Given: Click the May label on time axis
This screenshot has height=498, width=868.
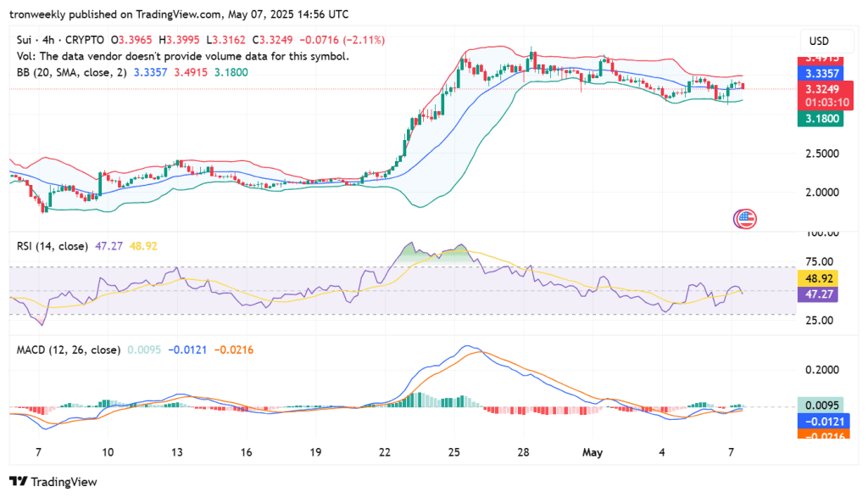Looking at the screenshot, I should coord(593,452).
